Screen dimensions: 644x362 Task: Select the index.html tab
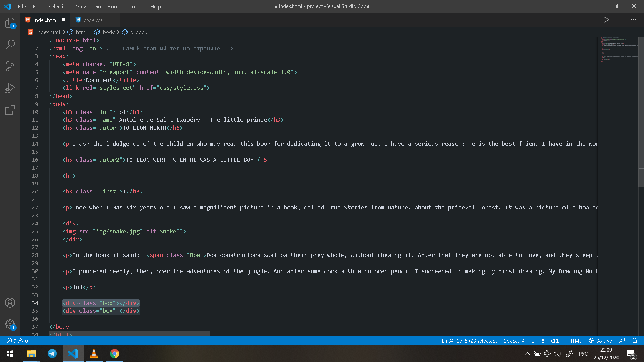point(45,20)
